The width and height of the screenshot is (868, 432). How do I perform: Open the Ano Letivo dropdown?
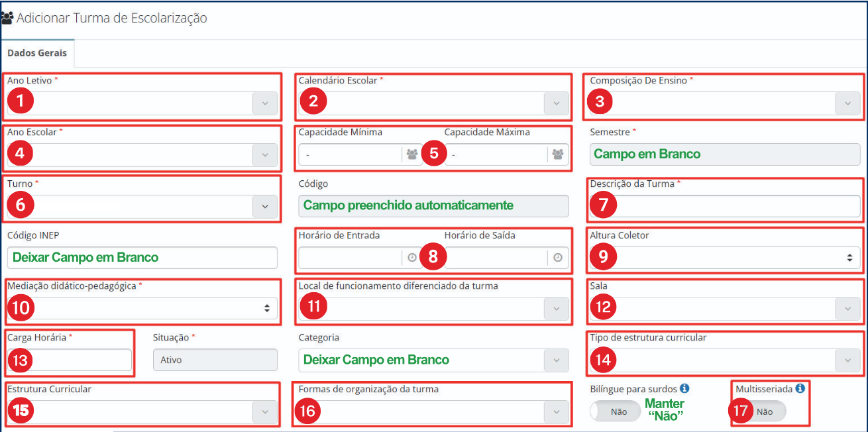coord(265,103)
